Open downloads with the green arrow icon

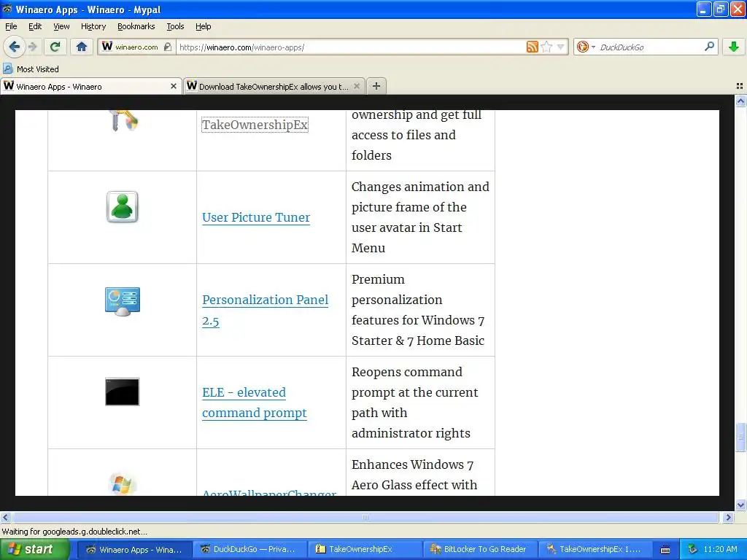point(734,47)
